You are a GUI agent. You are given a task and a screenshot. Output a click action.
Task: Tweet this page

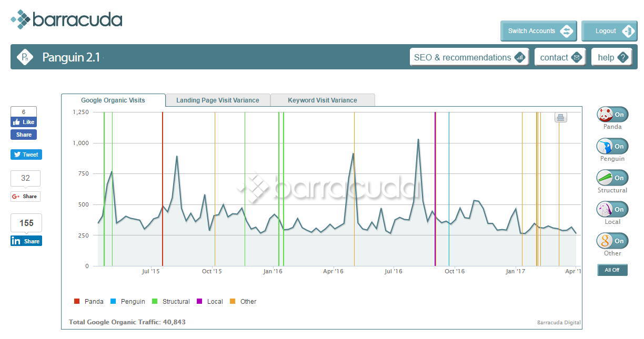tap(26, 155)
